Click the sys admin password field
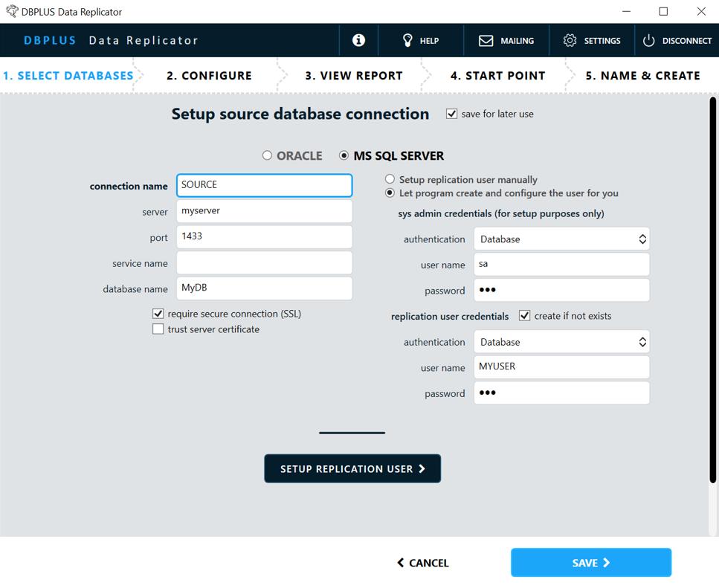719x588 pixels. point(561,290)
